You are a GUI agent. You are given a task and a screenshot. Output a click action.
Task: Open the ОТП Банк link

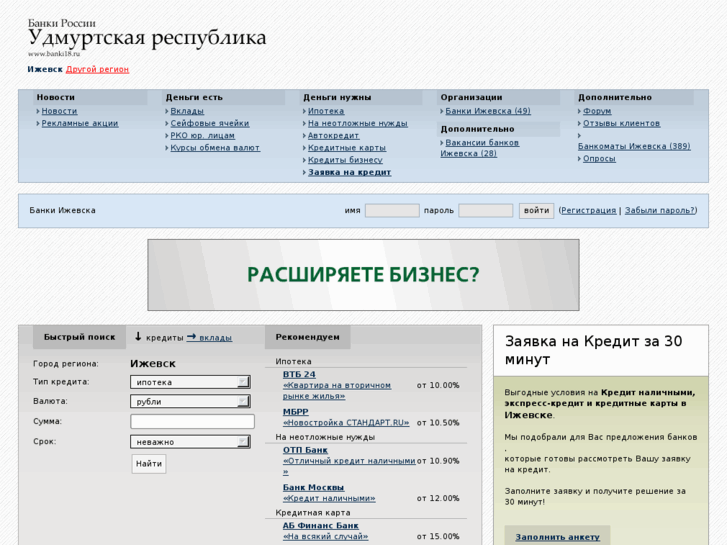click(x=305, y=450)
